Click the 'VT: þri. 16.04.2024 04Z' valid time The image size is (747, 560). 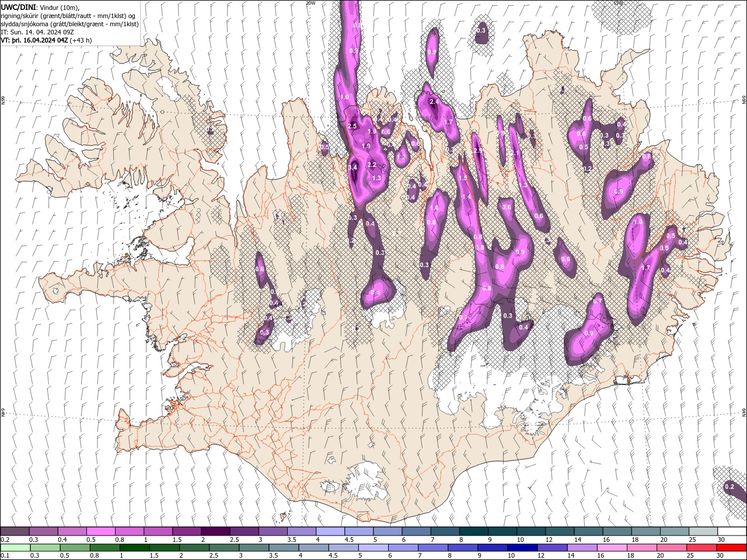[x=34, y=40]
